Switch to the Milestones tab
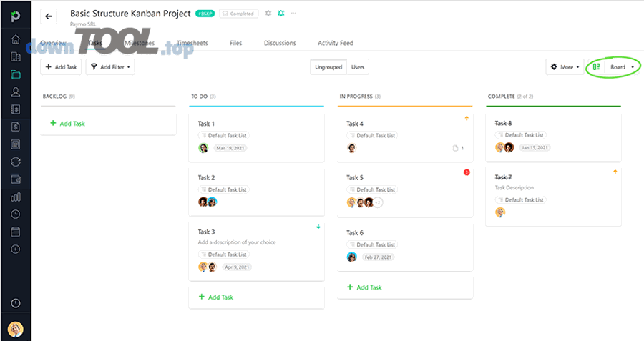This screenshot has width=644, height=341. click(x=140, y=43)
